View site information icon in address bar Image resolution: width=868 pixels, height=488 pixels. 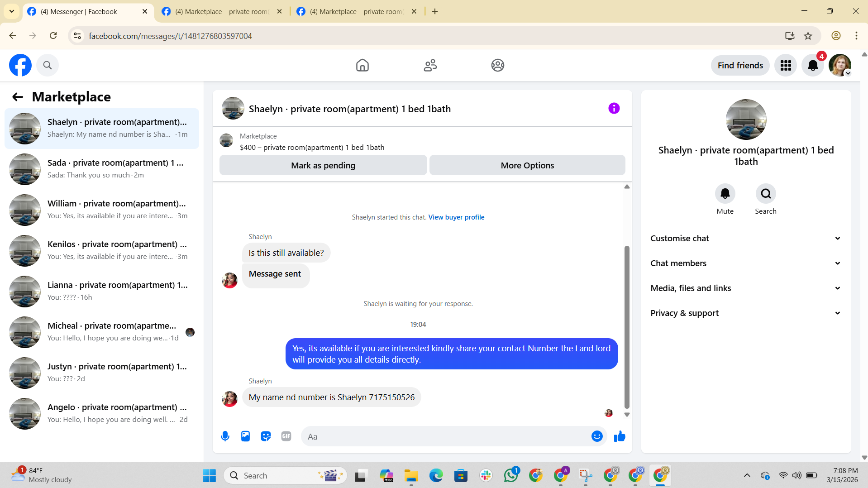pyautogui.click(x=77, y=36)
